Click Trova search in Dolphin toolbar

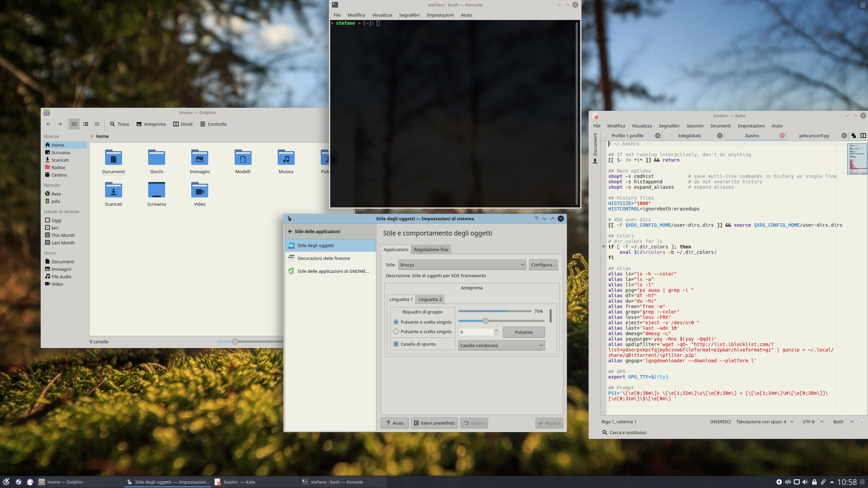click(119, 124)
